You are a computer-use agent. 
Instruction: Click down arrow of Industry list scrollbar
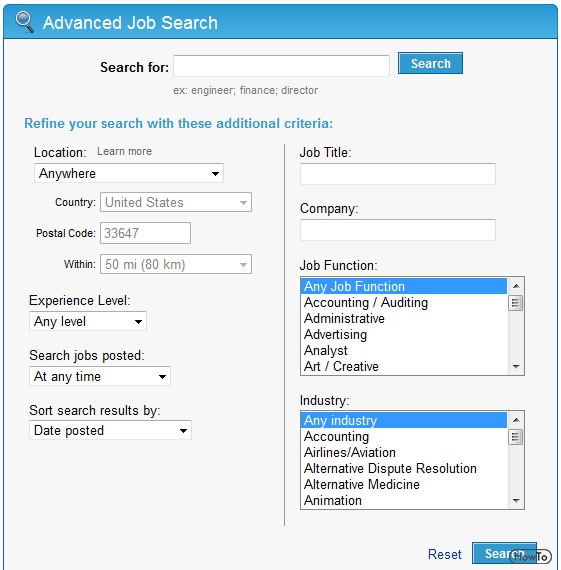pyautogui.click(x=516, y=501)
